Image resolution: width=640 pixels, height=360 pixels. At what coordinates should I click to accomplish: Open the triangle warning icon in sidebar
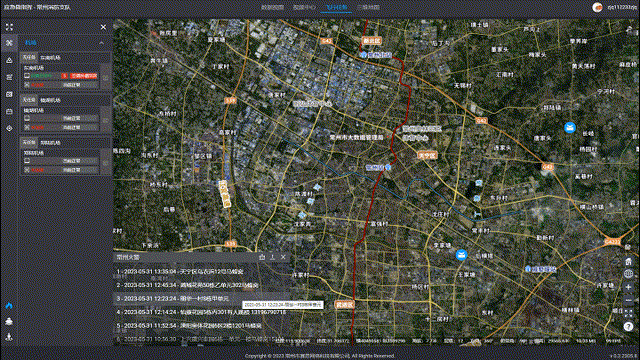(9, 60)
